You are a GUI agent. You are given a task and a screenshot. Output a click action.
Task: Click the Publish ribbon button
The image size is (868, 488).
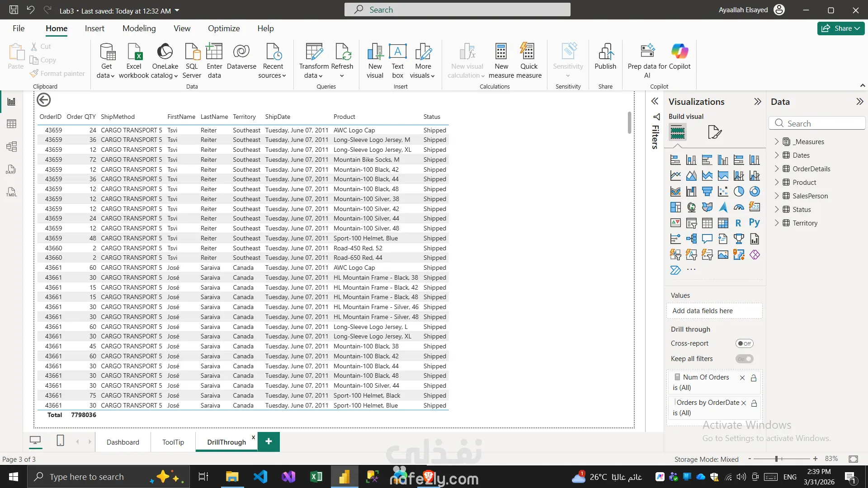pyautogui.click(x=605, y=57)
